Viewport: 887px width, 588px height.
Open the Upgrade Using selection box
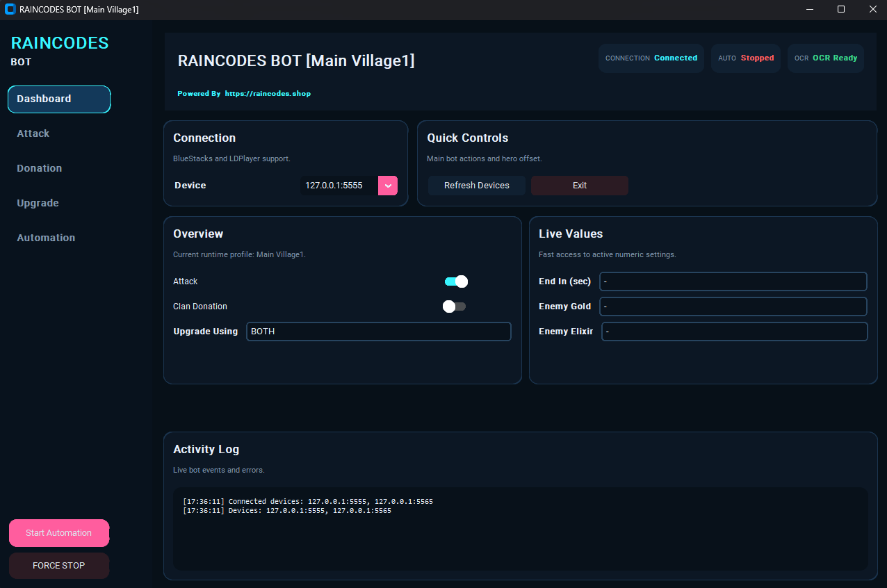click(x=378, y=332)
